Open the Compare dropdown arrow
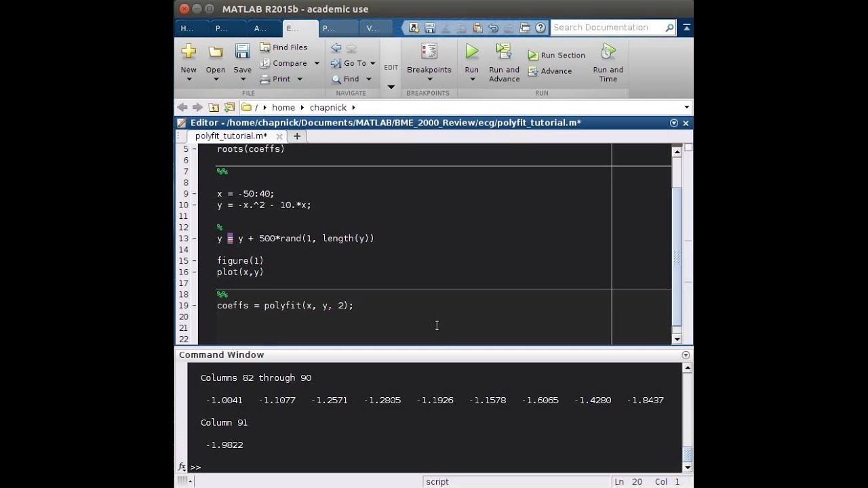This screenshot has height=488, width=868. pos(317,63)
